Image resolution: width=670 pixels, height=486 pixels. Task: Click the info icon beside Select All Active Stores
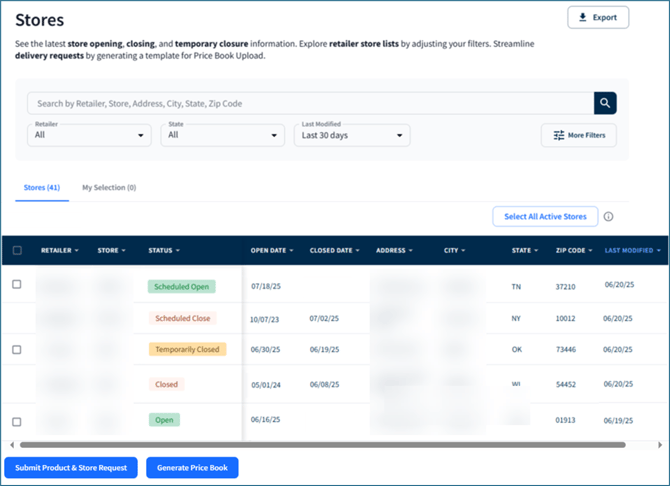[x=608, y=216]
